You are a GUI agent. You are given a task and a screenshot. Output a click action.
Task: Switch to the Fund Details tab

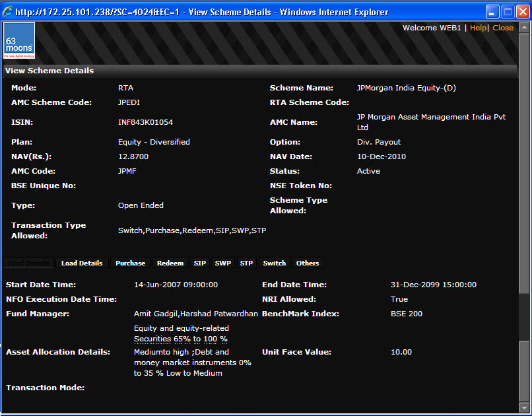point(29,263)
